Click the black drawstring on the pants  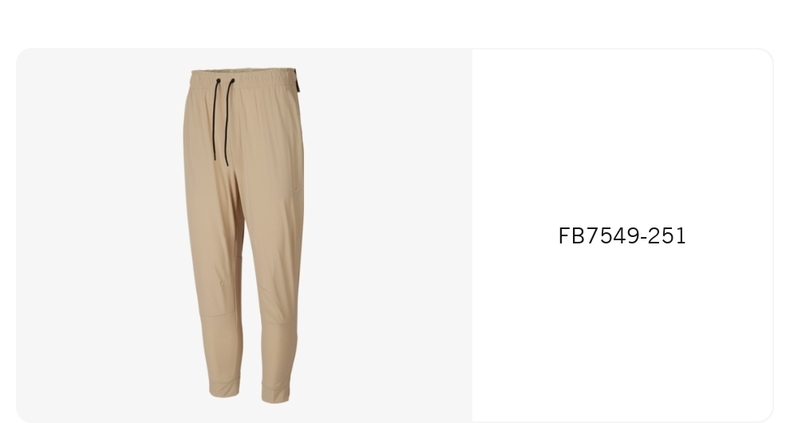[x=224, y=121]
